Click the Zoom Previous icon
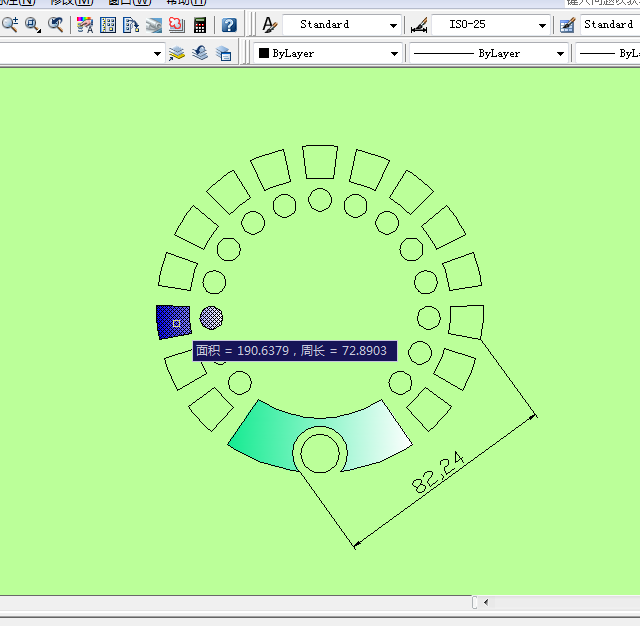 56,25
